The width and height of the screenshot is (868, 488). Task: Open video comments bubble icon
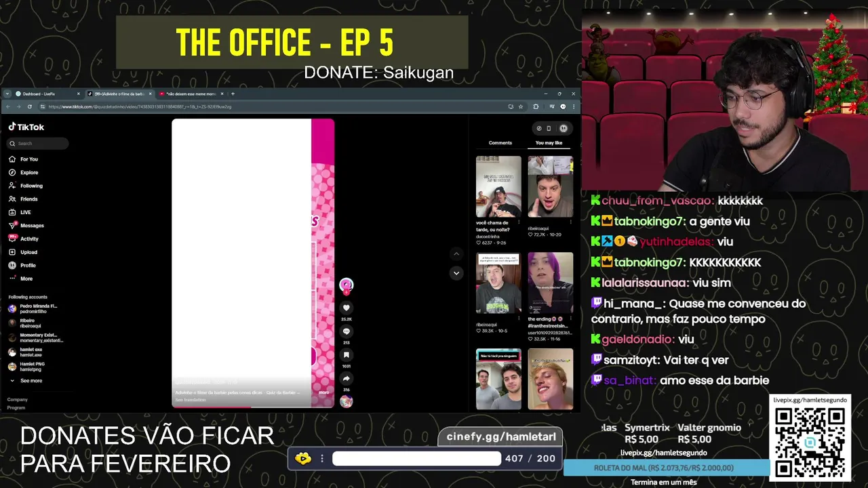click(347, 331)
